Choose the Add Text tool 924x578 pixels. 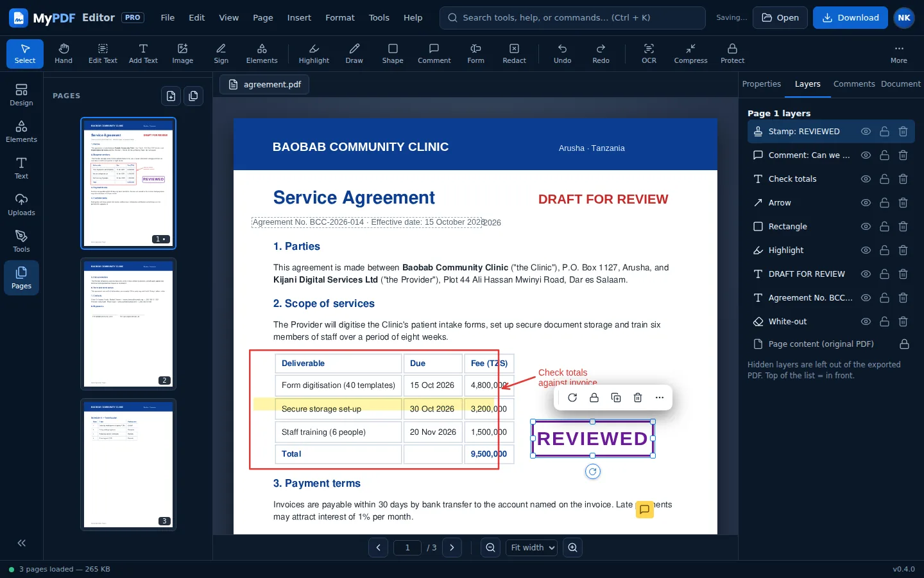click(143, 53)
